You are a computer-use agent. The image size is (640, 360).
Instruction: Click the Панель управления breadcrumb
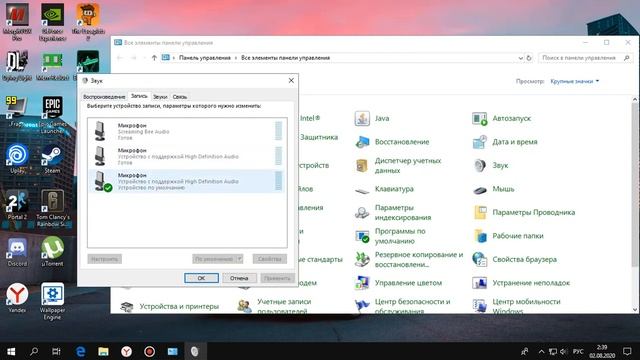coord(205,58)
